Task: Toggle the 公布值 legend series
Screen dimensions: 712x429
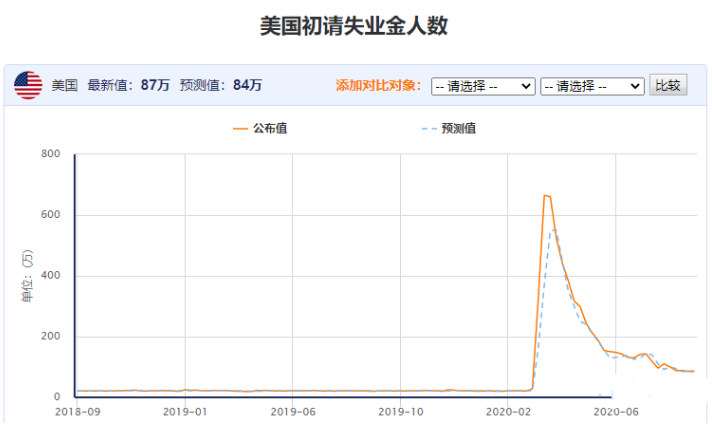Action: click(x=260, y=128)
